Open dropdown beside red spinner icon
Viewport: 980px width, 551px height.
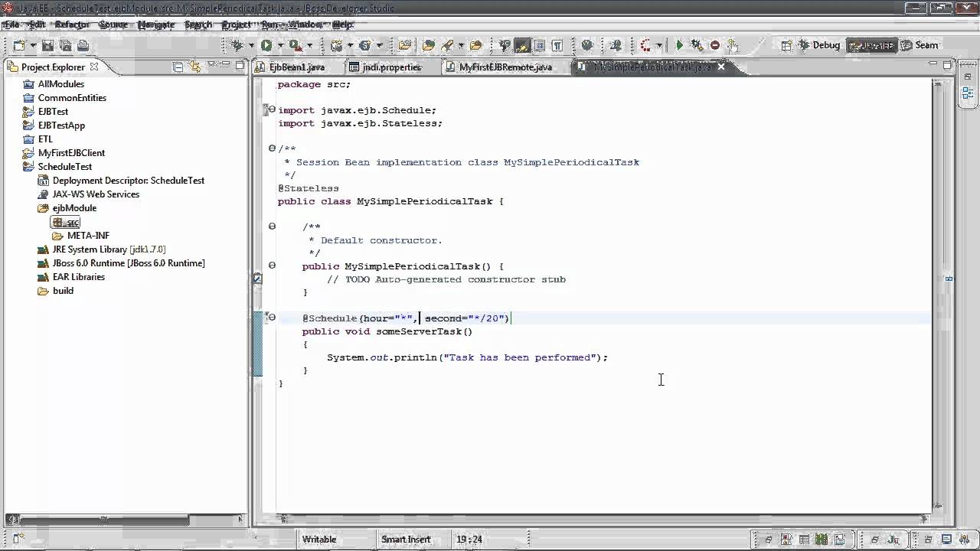point(659,46)
